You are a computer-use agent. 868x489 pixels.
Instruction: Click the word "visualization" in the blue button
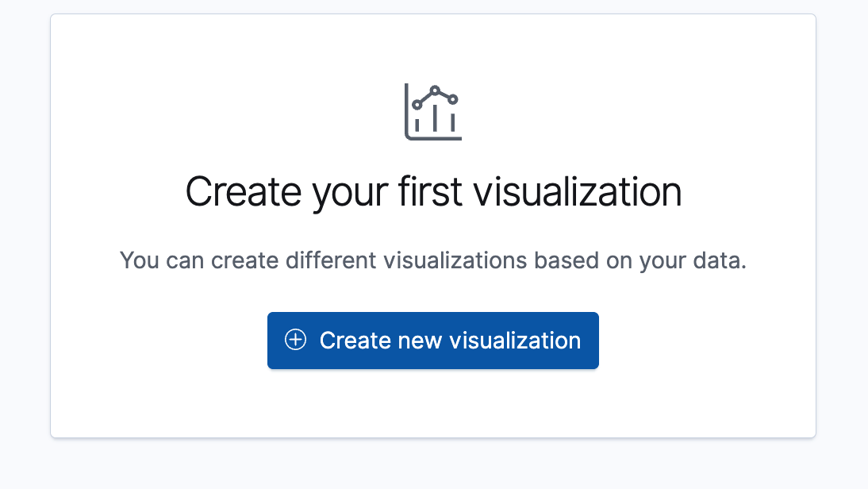[515, 341]
